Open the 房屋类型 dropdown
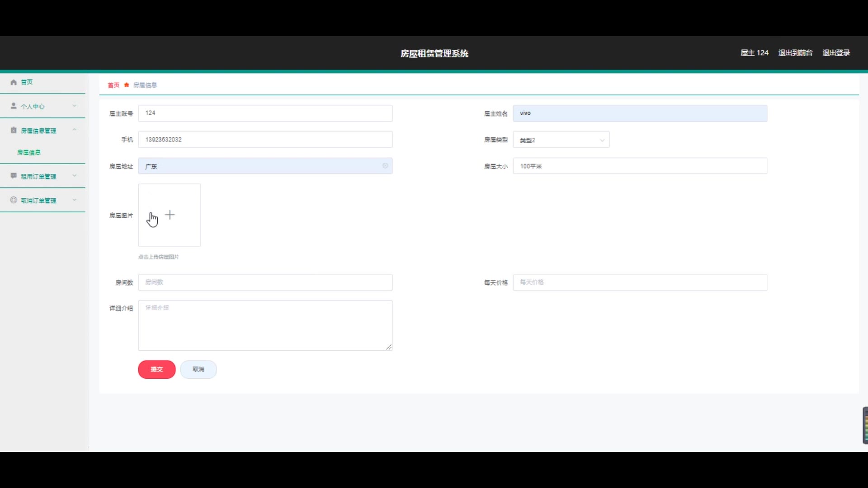This screenshot has width=868, height=488. (561, 140)
